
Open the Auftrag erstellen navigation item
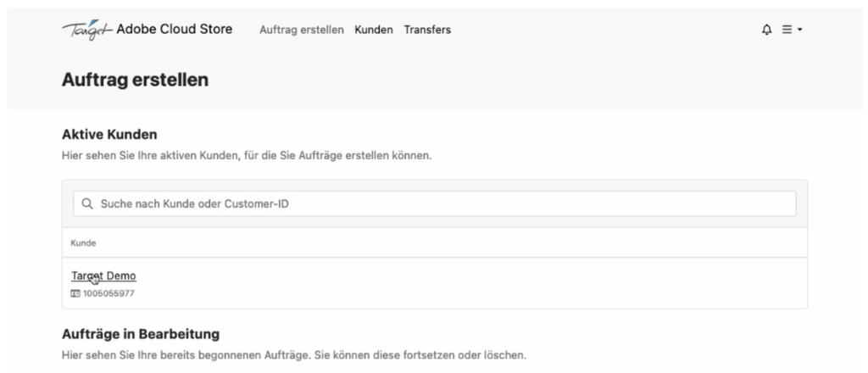301,30
